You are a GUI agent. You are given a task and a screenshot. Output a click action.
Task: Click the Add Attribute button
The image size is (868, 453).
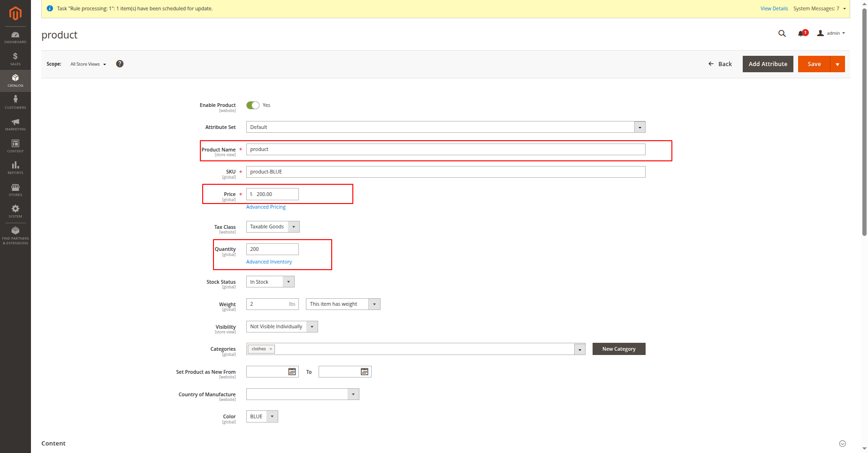click(x=768, y=64)
